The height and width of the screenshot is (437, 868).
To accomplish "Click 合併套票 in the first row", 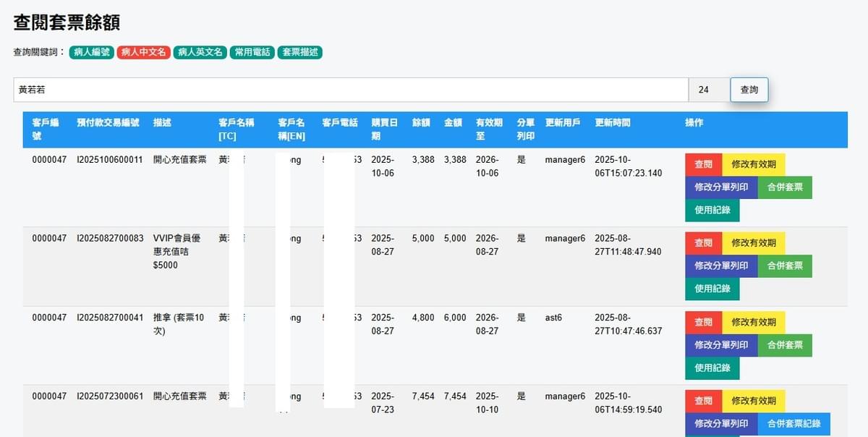I will click(785, 187).
